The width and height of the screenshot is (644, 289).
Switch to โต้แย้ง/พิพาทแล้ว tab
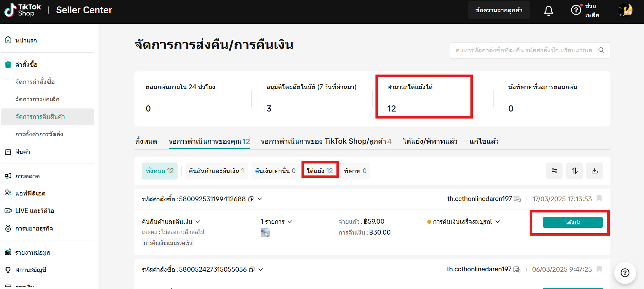click(430, 141)
